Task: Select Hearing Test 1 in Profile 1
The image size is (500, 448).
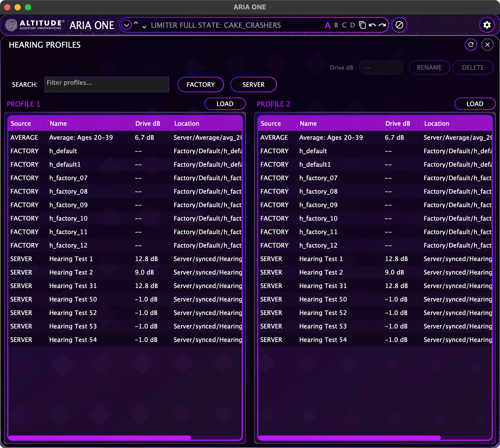Action: [125, 259]
